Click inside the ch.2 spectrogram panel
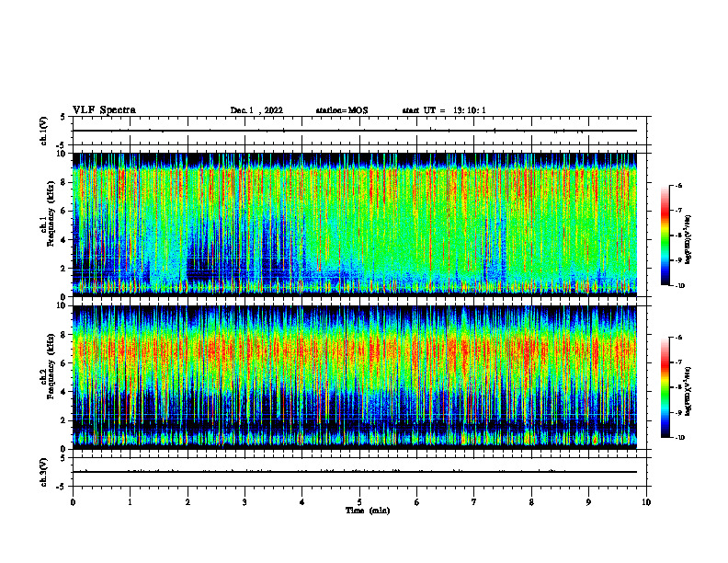 click(355, 377)
